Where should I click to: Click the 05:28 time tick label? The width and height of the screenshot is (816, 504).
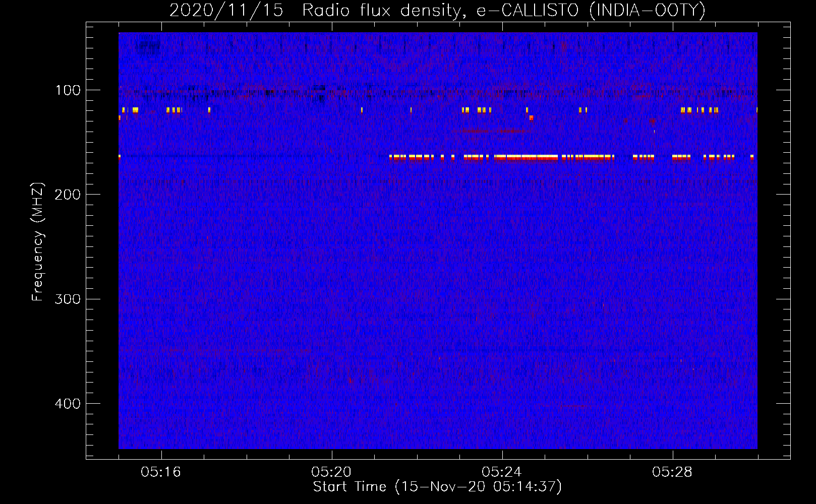672,472
